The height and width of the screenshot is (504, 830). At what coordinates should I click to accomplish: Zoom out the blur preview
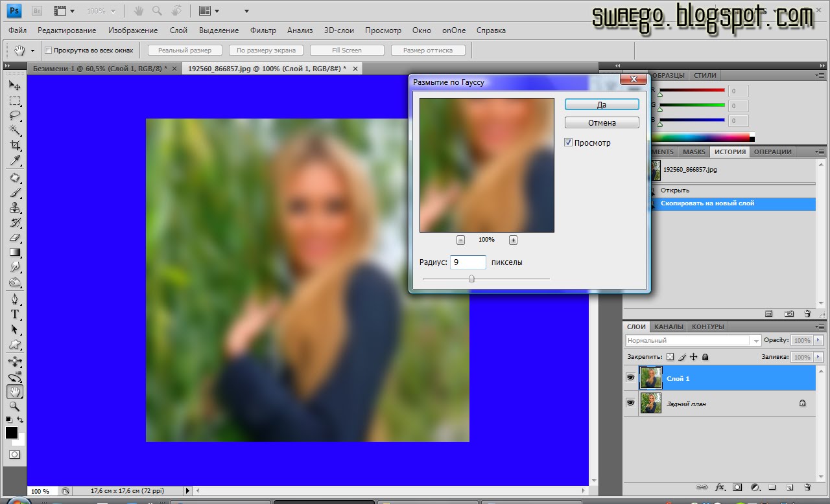(x=460, y=240)
